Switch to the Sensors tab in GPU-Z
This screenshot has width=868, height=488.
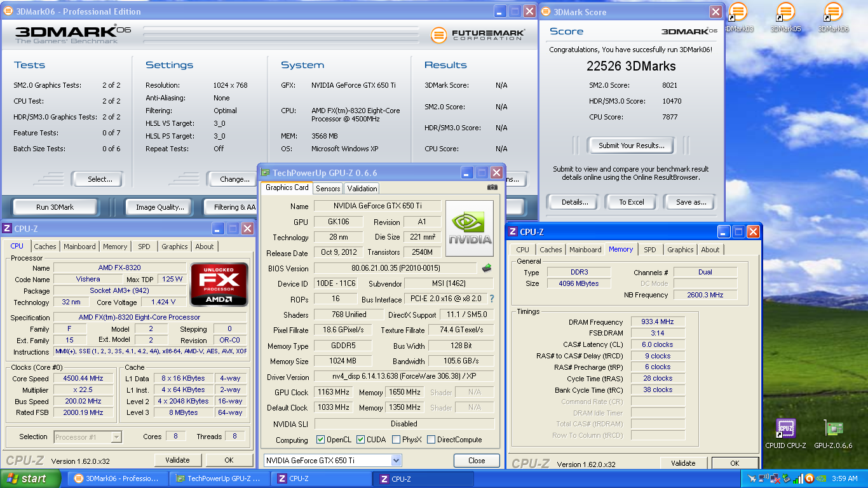click(328, 188)
